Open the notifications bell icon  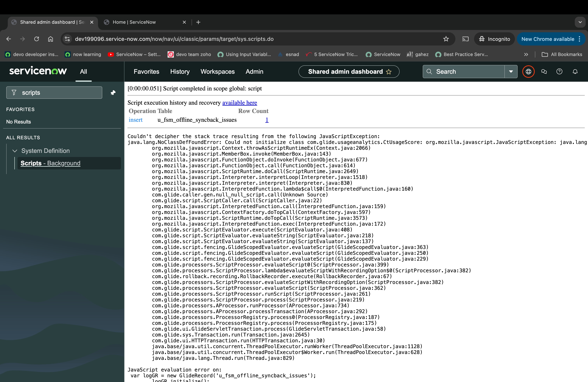click(x=575, y=72)
